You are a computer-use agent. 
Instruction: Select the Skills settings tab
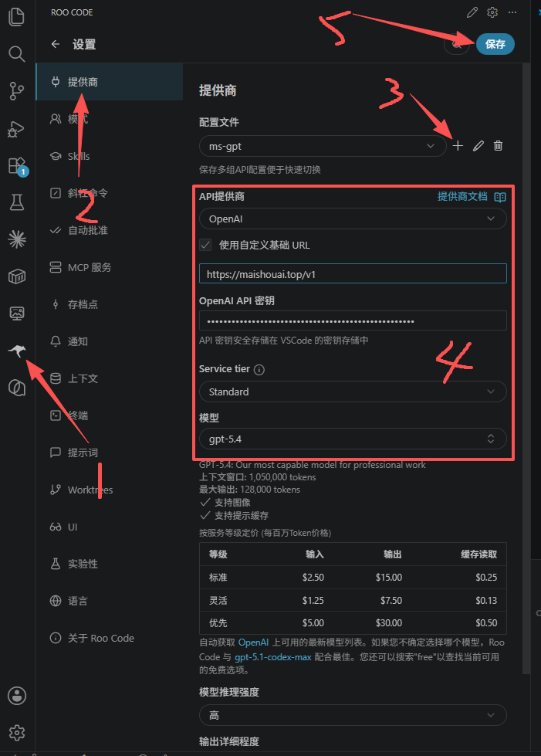click(110, 156)
